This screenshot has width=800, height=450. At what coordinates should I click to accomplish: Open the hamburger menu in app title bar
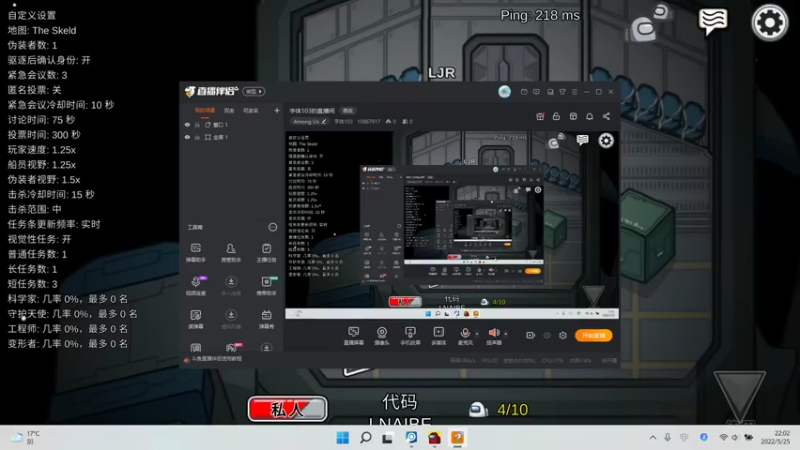[574, 92]
